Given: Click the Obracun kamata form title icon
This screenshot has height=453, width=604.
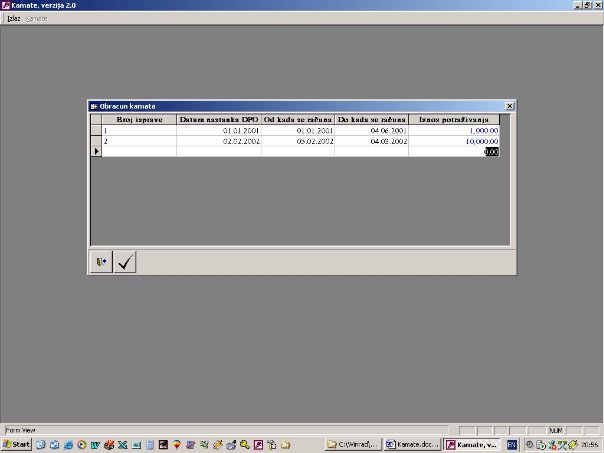Looking at the screenshot, I should [x=94, y=105].
